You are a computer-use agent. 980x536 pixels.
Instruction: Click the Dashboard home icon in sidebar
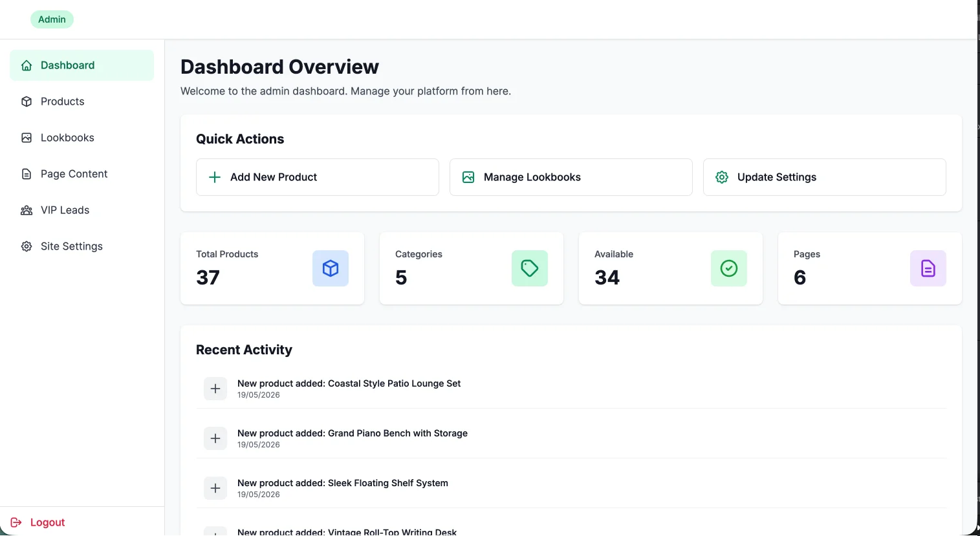(27, 65)
